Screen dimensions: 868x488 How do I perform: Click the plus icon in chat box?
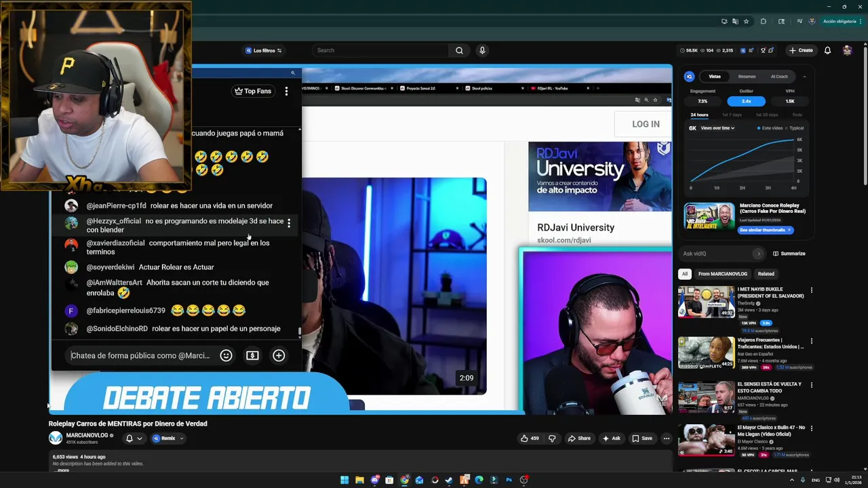(x=279, y=355)
